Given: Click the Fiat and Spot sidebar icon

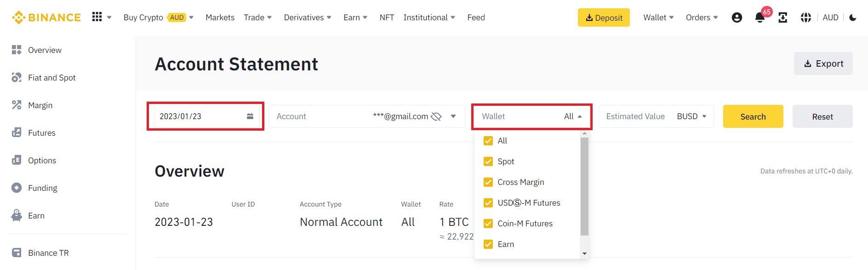Looking at the screenshot, I should pos(17,77).
